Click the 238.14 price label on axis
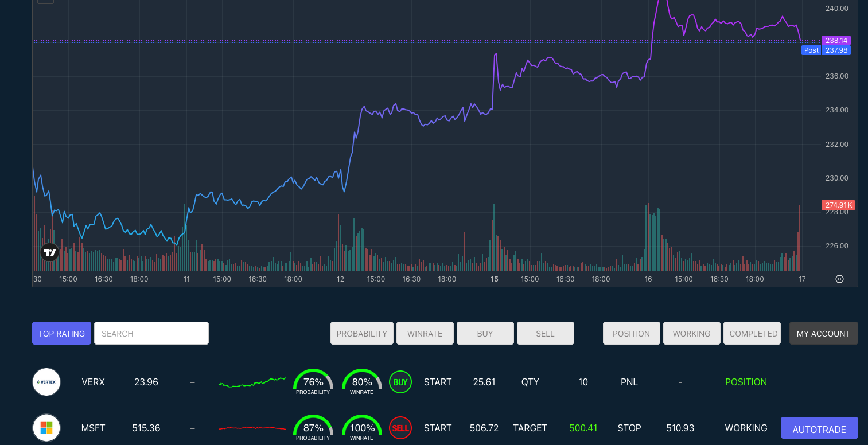868x445 pixels. point(836,41)
